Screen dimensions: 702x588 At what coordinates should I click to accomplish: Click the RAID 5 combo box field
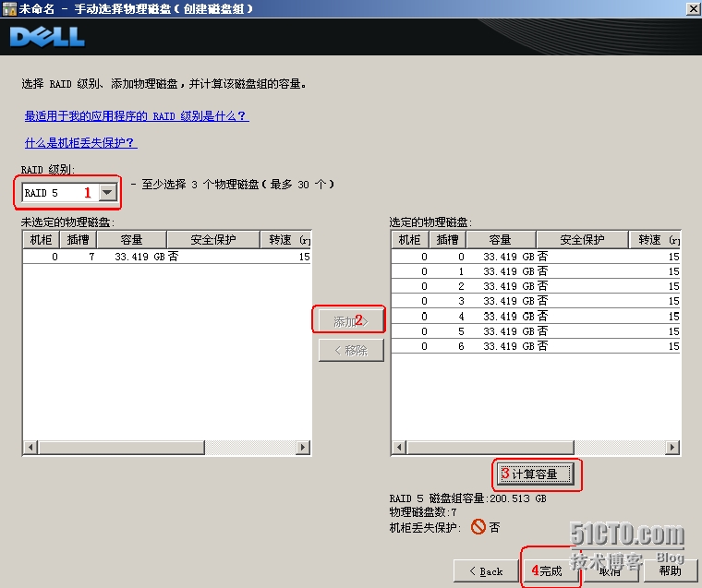tap(70, 192)
